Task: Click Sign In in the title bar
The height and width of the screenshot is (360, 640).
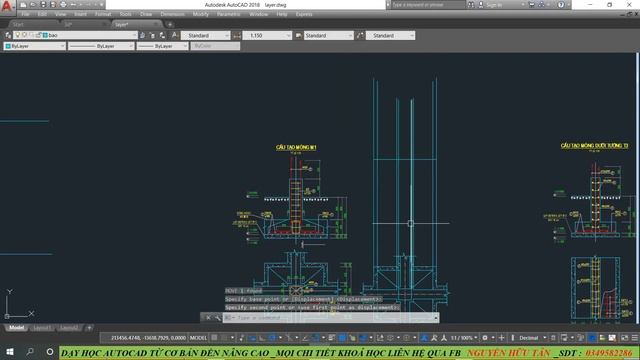Action: point(494,5)
